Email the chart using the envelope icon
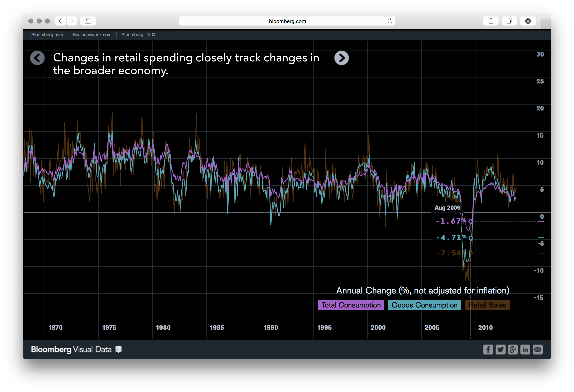 pos(538,349)
